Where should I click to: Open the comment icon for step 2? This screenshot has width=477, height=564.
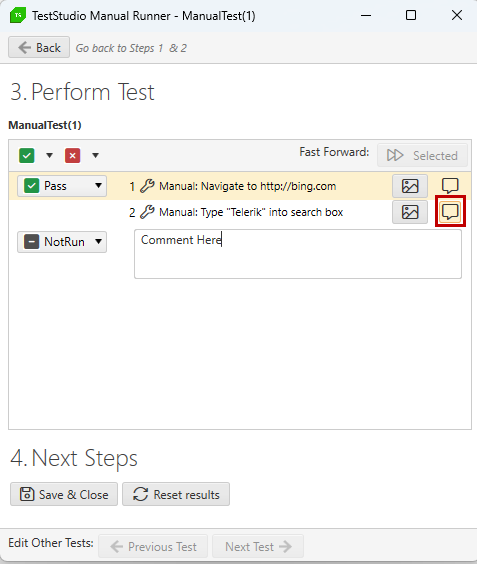pos(450,212)
